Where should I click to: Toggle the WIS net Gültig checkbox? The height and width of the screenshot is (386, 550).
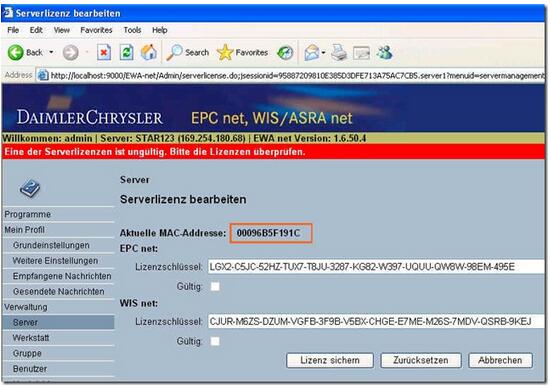pyautogui.click(x=215, y=341)
